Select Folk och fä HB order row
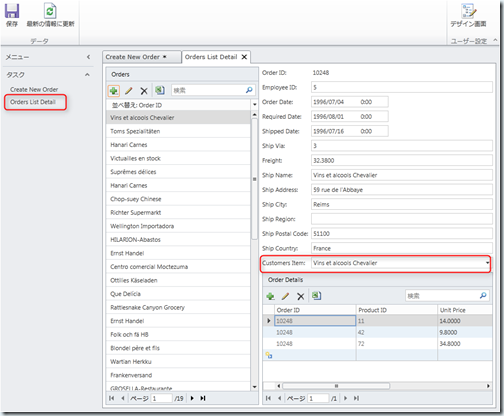 178,334
